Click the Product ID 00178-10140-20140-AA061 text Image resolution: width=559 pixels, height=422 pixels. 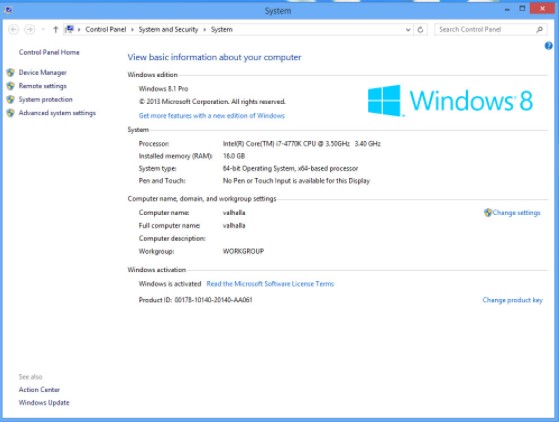(x=195, y=300)
